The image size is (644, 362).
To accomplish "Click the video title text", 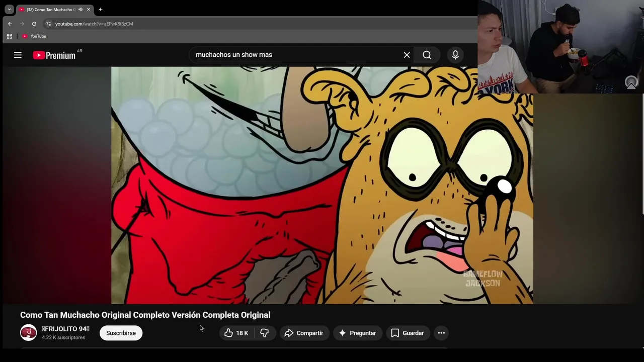I will pos(145,315).
